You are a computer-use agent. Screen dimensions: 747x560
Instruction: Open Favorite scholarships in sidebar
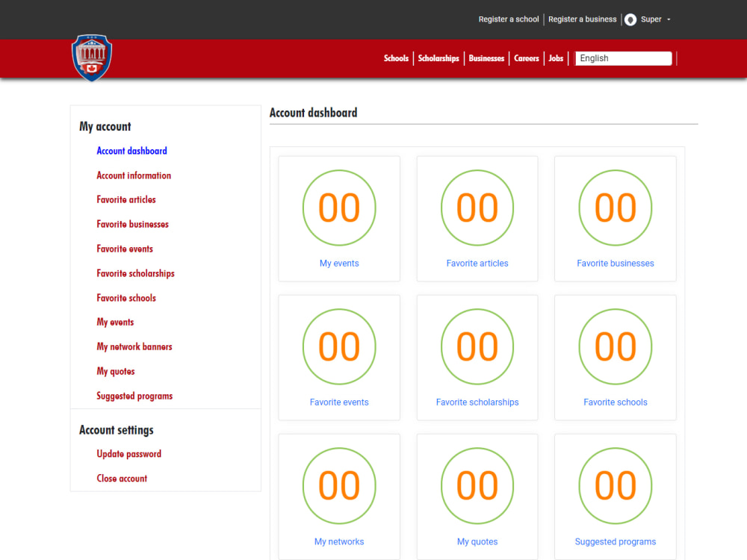point(135,273)
